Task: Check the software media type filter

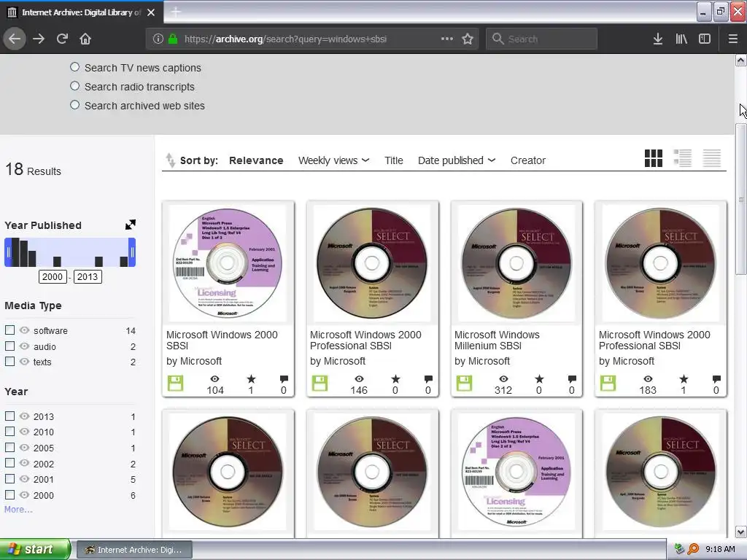Action: pyautogui.click(x=9, y=330)
